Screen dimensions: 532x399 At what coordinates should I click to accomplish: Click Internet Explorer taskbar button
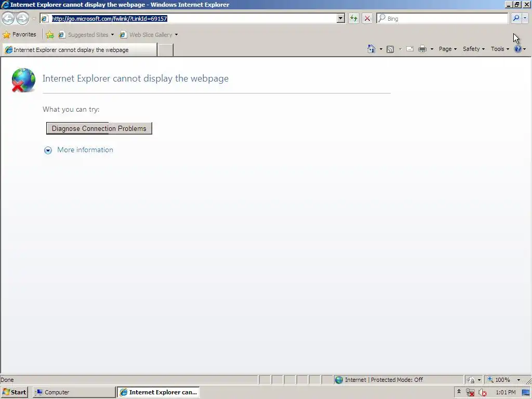159,392
